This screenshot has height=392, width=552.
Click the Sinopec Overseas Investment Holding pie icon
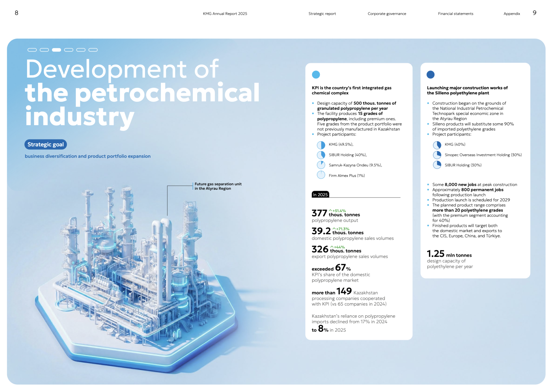pyautogui.click(x=437, y=155)
